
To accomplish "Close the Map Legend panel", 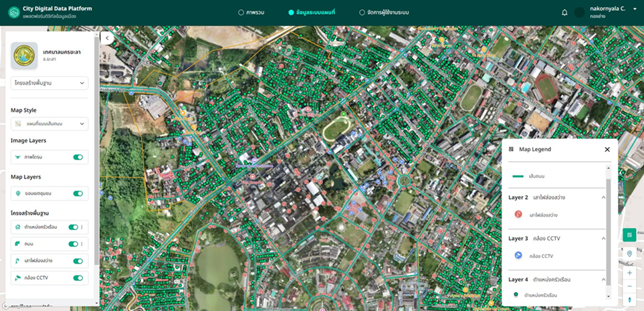I will pyautogui.click(x=607, y=149).
